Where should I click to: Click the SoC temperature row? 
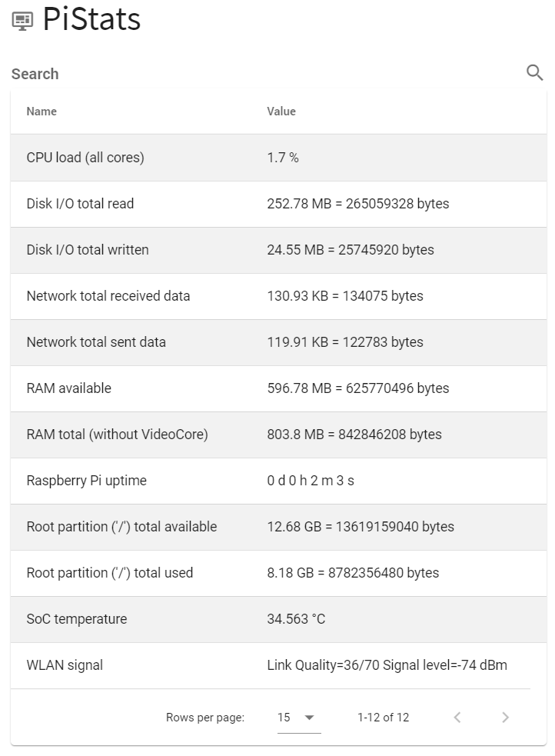point(278,619)
